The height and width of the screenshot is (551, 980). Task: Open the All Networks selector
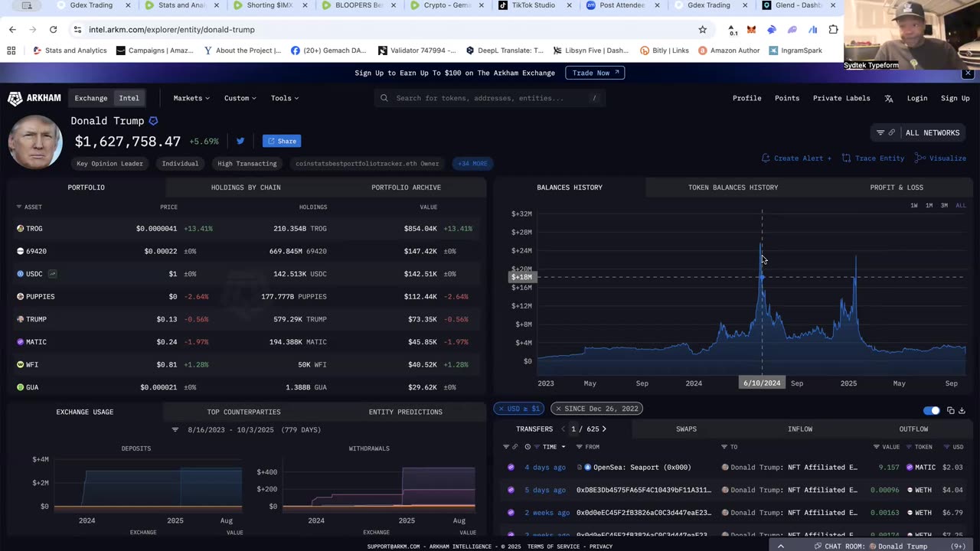(932, 133)
